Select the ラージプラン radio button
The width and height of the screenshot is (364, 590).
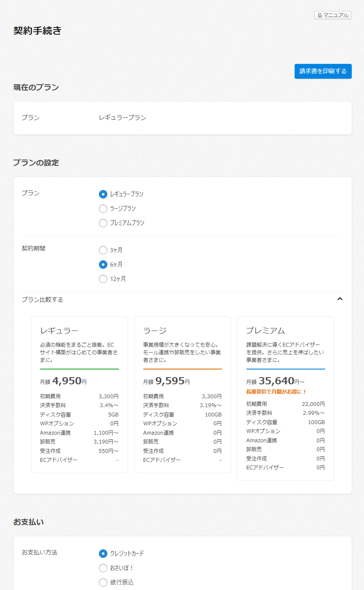[103, 209]
